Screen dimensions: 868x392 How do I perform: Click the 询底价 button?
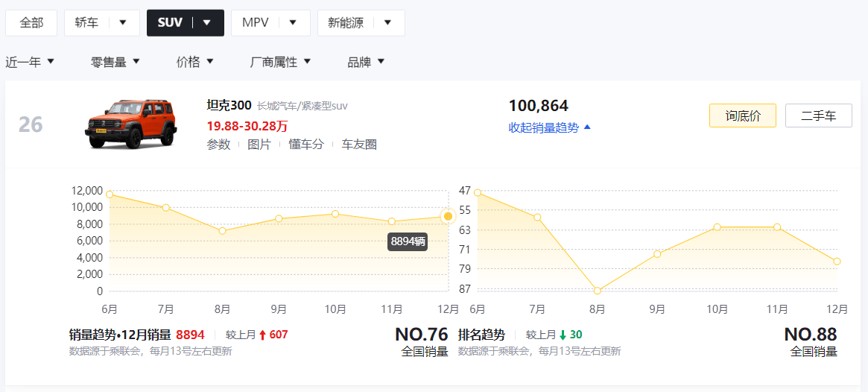tap(743, 116)
